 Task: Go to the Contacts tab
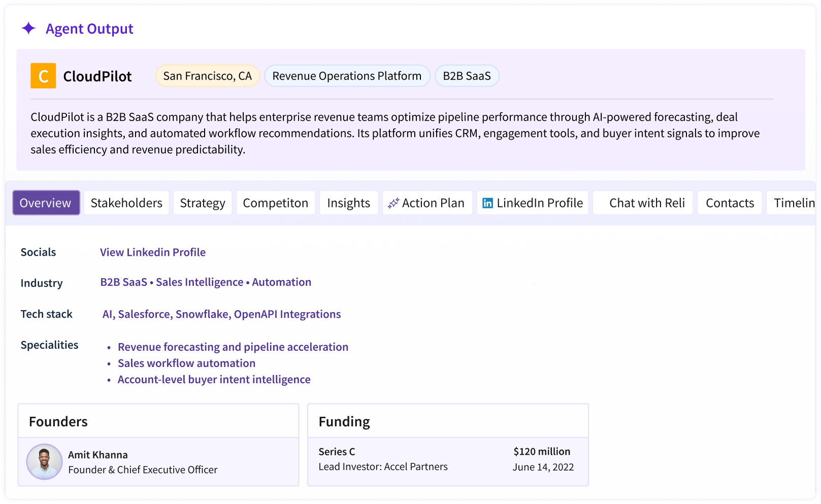[730, 203]
